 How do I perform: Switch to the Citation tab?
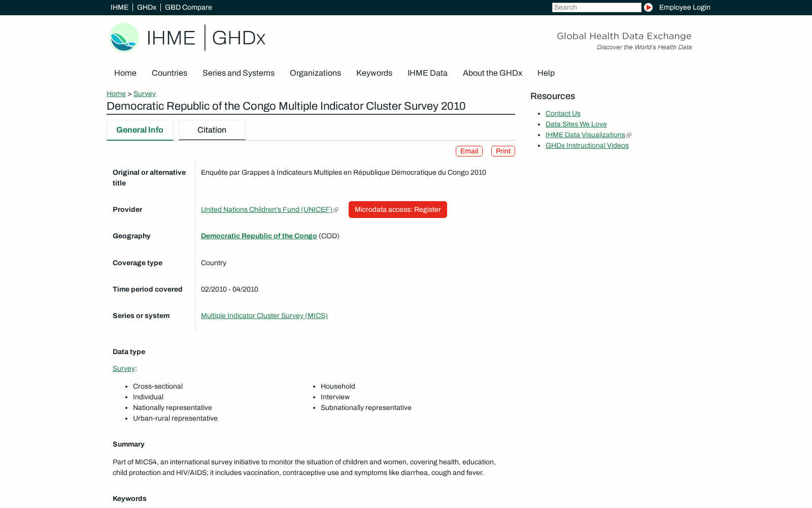coord(212,130)
